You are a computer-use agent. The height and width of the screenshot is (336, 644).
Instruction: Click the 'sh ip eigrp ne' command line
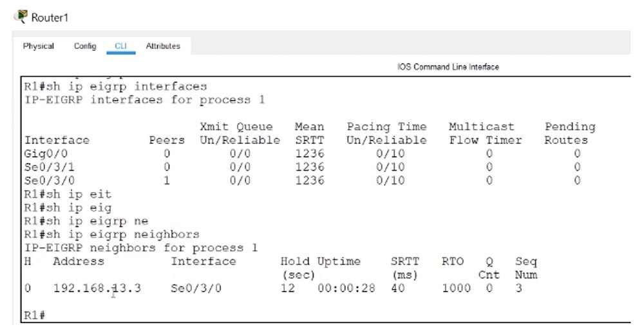coord(86,221)
